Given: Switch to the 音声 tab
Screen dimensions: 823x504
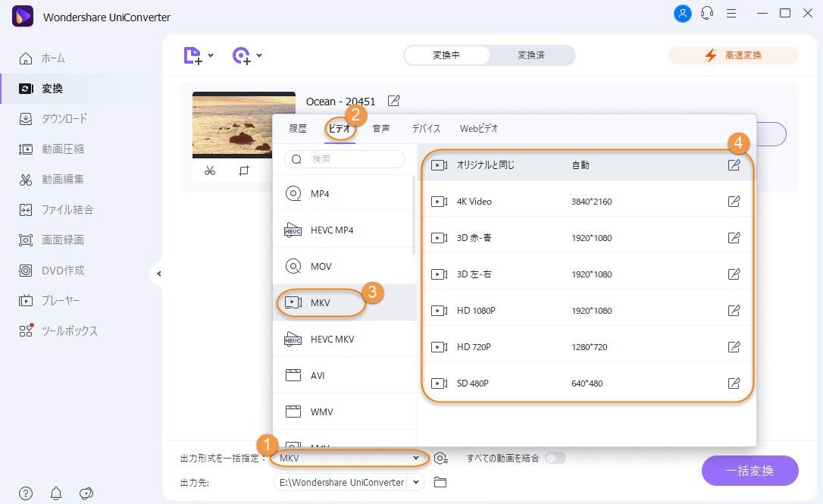Looking at the screenshot, I should (381, 129).
